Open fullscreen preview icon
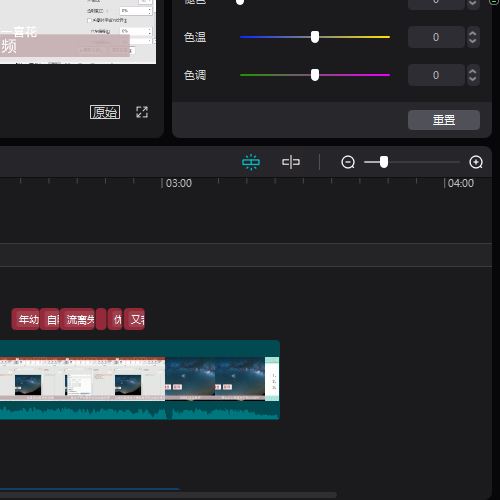The height and width of the screenshot is (500, 500). (x=142, y=112)
